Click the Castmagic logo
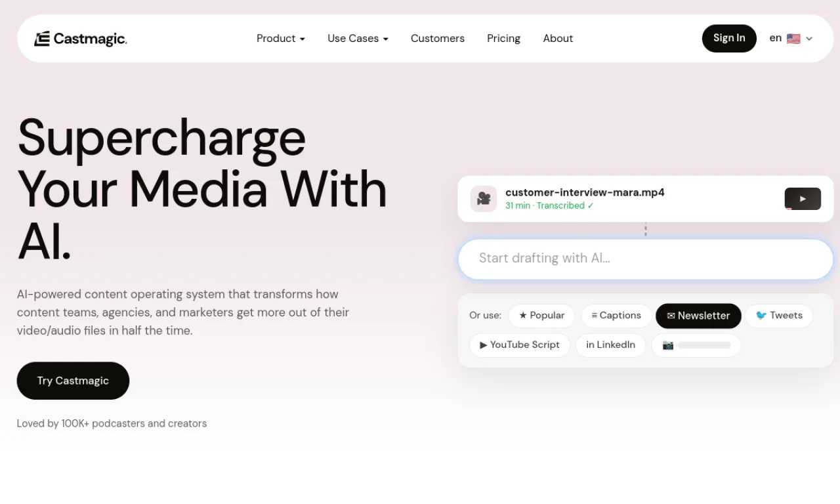 tap(81, 39)
